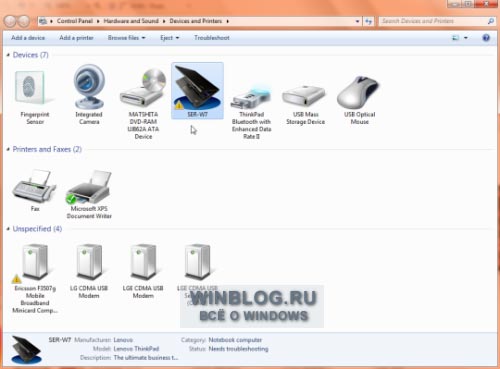Click the 'Notebook computer' category value
Screen dimensions: 500x369
coord(235,340)
